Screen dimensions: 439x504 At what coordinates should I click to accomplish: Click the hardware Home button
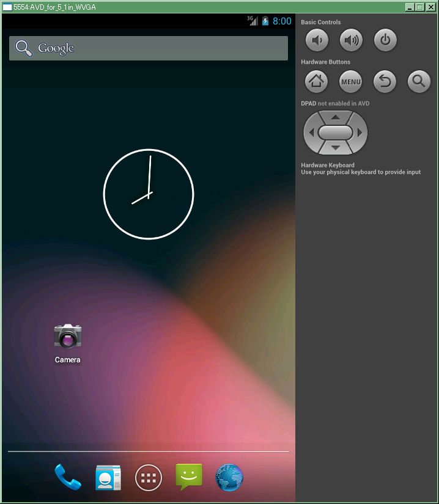point(317,82)
